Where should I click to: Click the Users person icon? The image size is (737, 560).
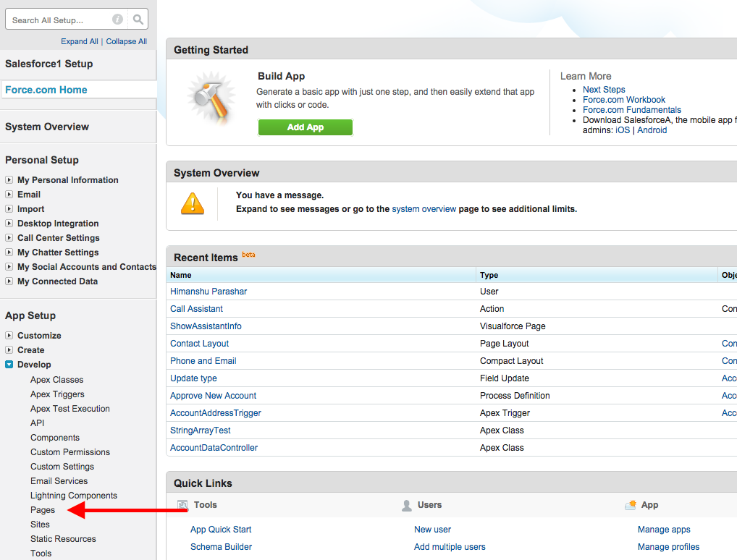coord(407,506)
